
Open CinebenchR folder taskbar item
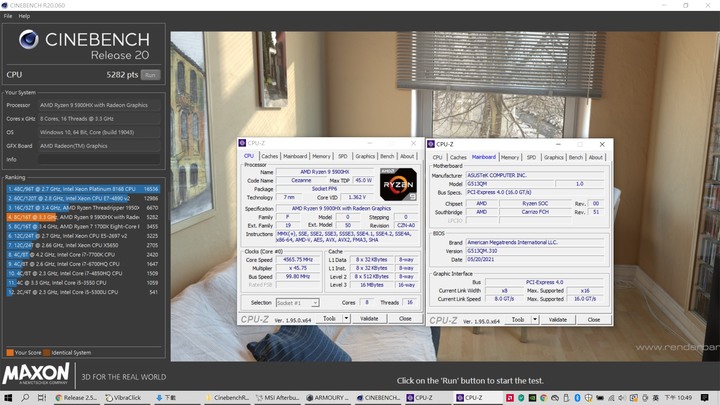click(x=227, y=398)
